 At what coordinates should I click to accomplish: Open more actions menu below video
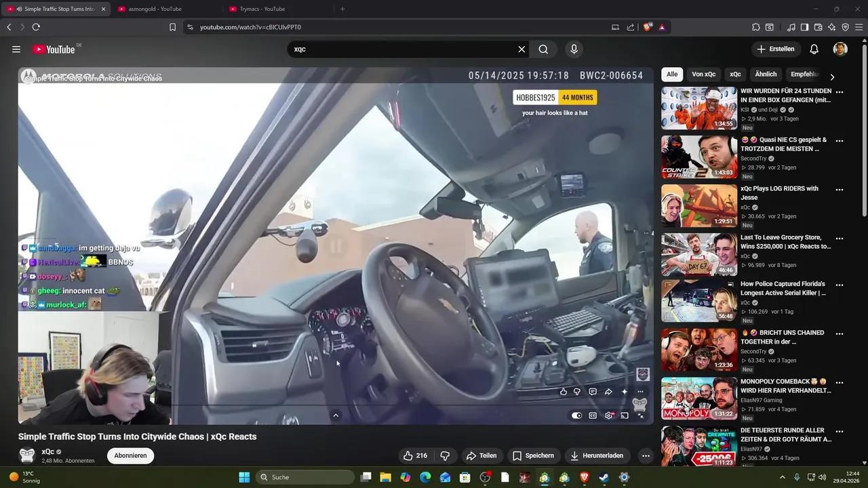[x=646, y=455]
